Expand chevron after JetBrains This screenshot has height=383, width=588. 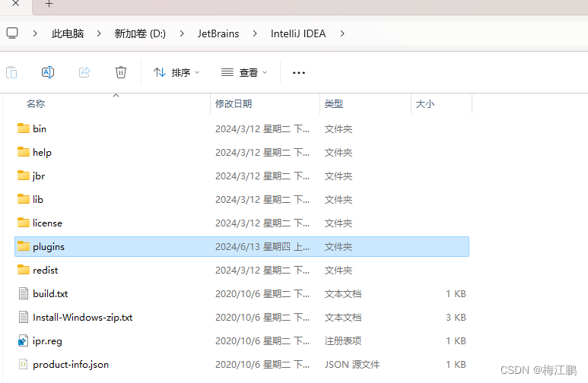pyautogui.click(x=255, y=33)
